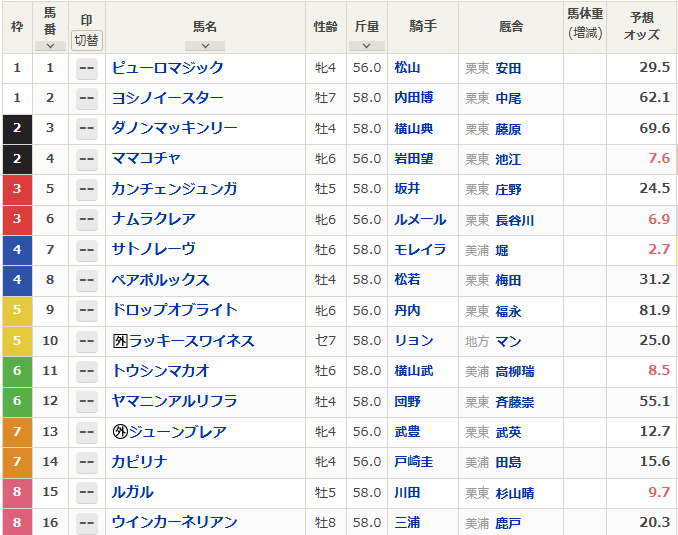Open jockey ルメール profile
The width and height of the screenshot is (678, 535).
(x=420, y=220)
